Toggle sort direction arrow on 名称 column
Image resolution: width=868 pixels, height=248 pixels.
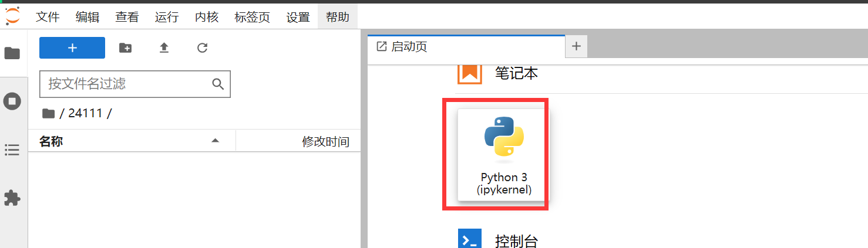coord(215,141)
